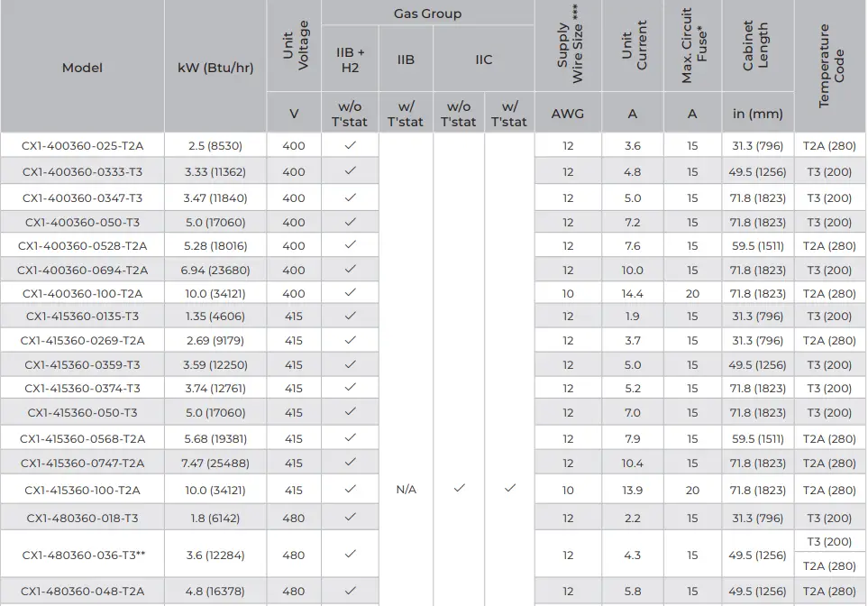This screenshot has height=606, width=868.
Task: Click checkmark in CX1-480360-048-T2A row
Action: [x=350, y=592]
